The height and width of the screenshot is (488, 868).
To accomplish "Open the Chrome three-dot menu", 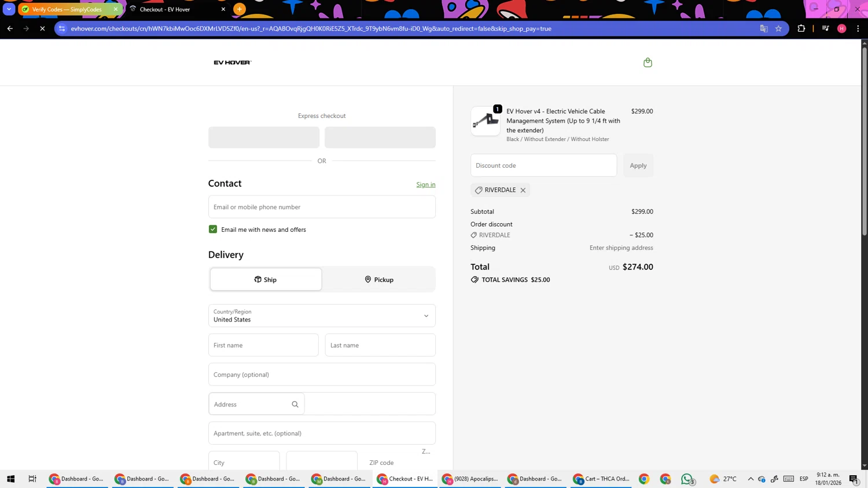I will (858, 28).
